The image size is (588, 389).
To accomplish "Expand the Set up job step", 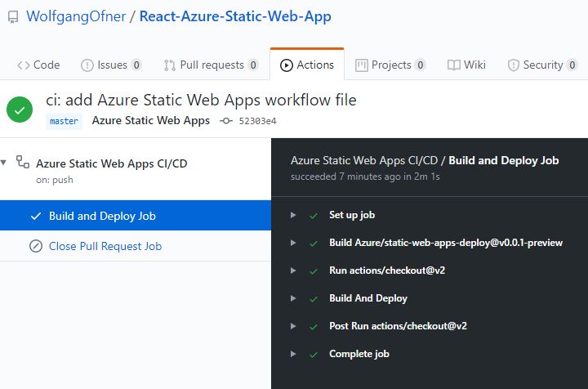I will pyautogui.click(x=293, y=215).
